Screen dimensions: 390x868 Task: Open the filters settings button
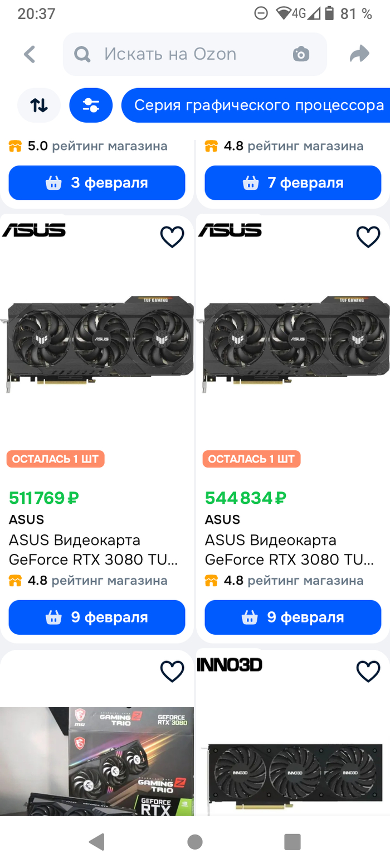pyautogui.click(x=91, y=105)
